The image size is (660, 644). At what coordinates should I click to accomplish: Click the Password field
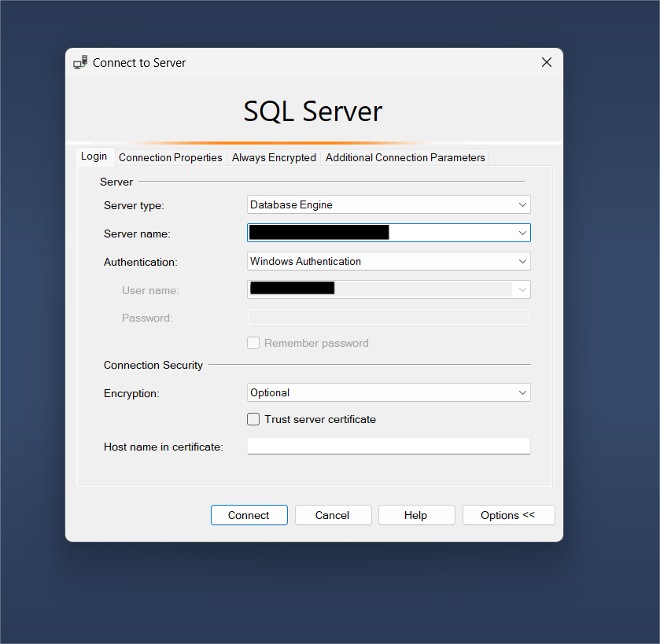click(x=389, y=316)
